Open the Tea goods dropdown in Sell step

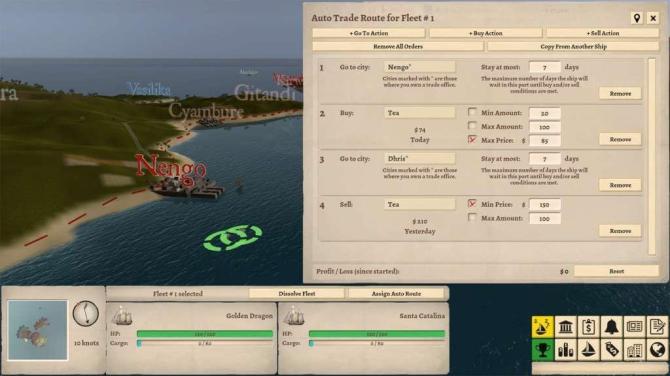pyautogui.click(x=420, y=204)
